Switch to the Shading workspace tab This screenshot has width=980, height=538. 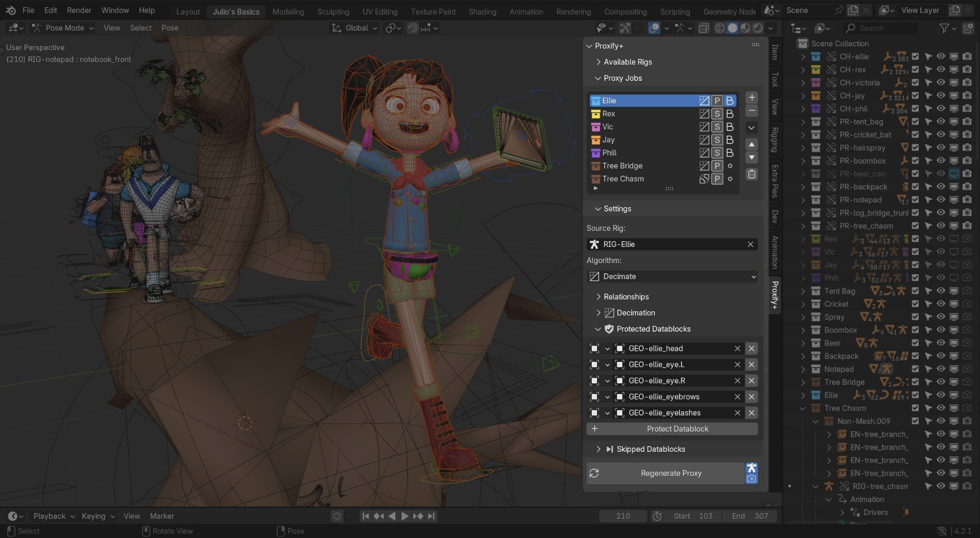pos(482,11)
